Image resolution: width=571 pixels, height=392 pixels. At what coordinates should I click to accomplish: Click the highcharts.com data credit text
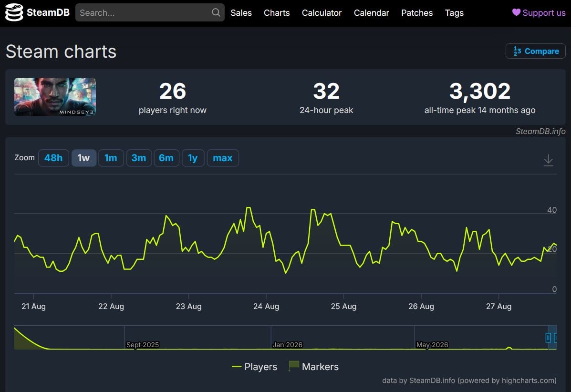tap(469, 381)
